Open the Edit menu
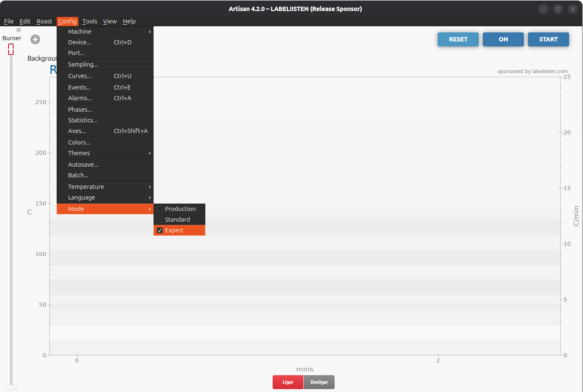The height and width of the screenshot is (392, 583). coord(25,21)
